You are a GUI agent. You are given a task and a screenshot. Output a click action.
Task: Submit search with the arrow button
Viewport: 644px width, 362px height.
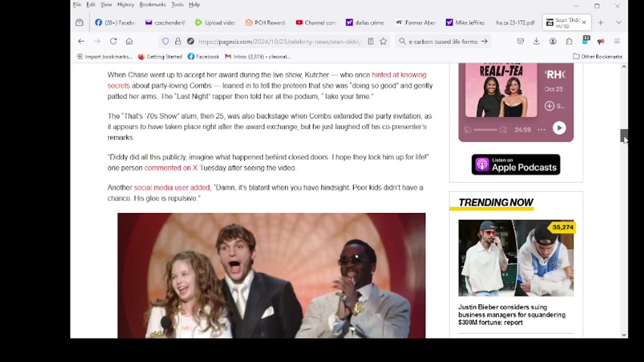pos(484,41)
